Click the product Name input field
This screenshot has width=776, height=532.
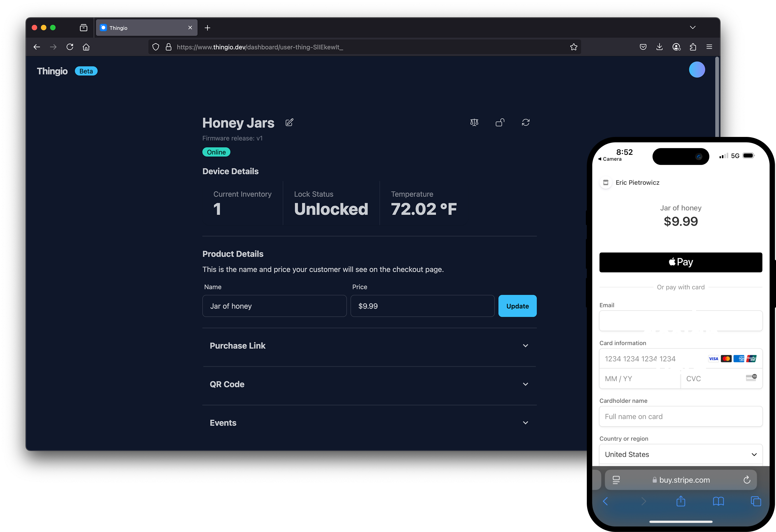pyautogui.click(x=274, y=306)
